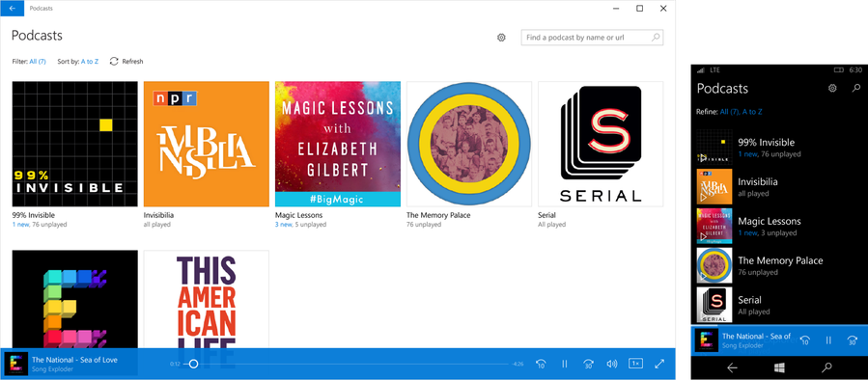Click 'The National - Sea of Love' in desktop player
Image resolution: width=868 pixels, height=380 pixels.
click(74, 360)
